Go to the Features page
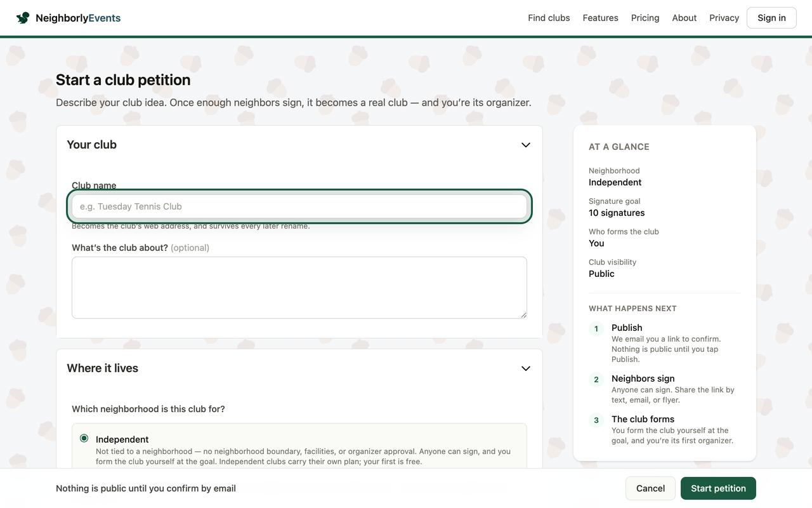 point(600,18)
